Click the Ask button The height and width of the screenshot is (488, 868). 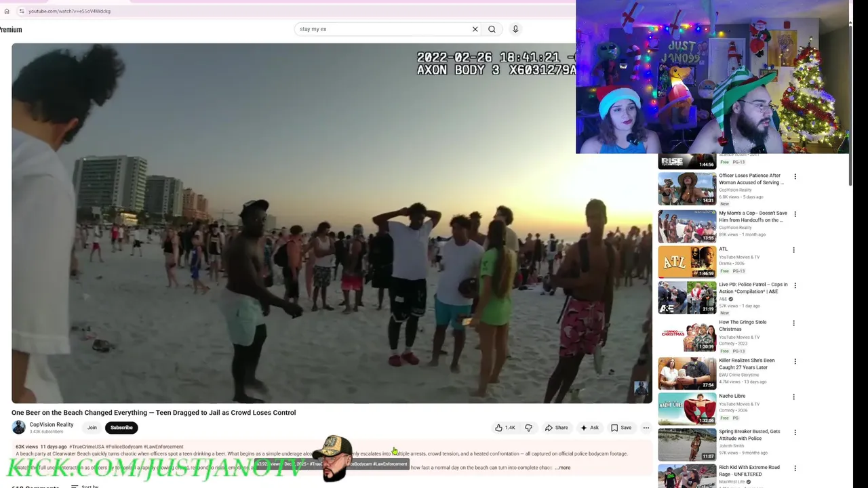coord(589,428)
